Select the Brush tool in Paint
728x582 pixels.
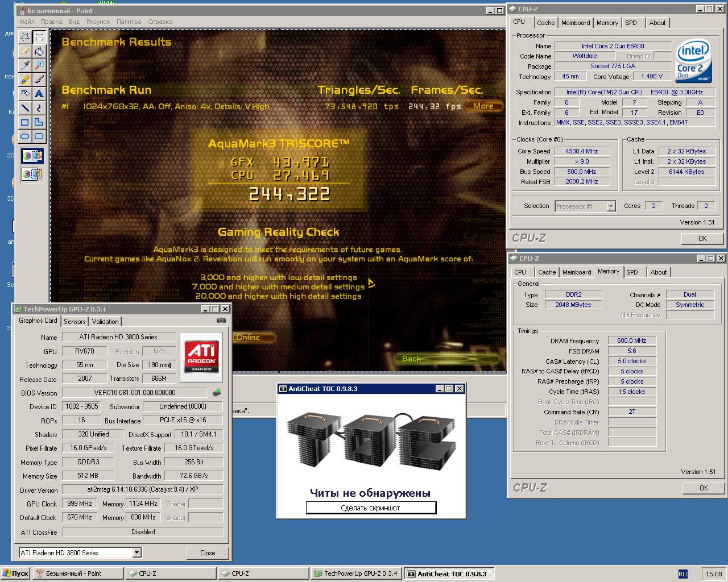coord(39,80)
